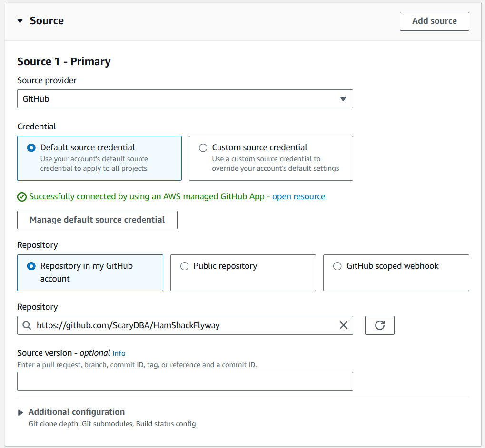Click the Source section header title
Image resolution: width=485 pixels, height=448 pixels.
tap(47, 21)
